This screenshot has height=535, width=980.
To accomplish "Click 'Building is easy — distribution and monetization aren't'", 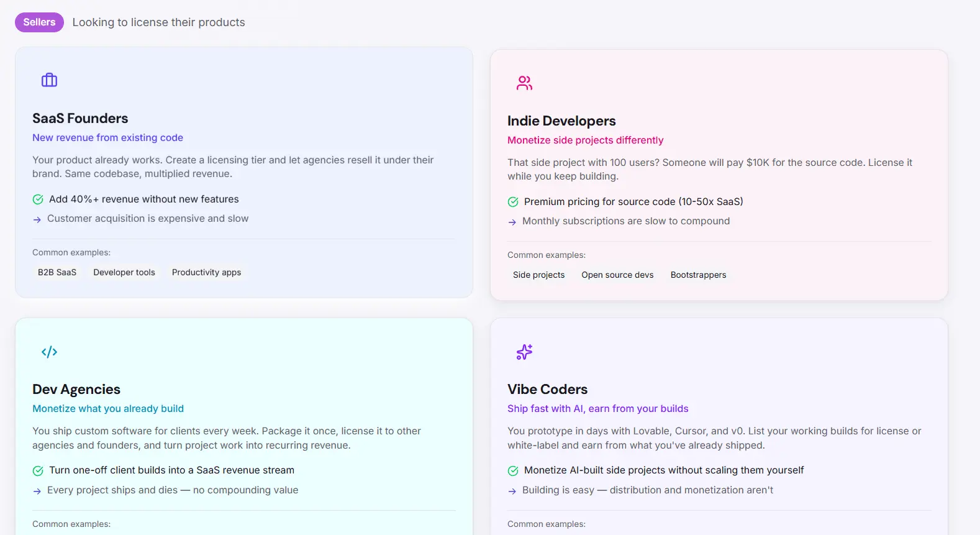I will tap(648, 490).
